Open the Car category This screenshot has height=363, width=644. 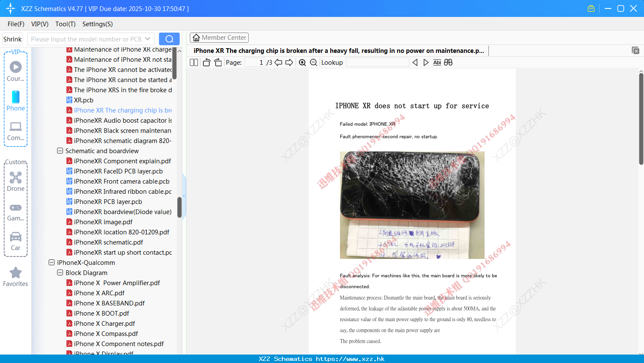coord(16,241)
